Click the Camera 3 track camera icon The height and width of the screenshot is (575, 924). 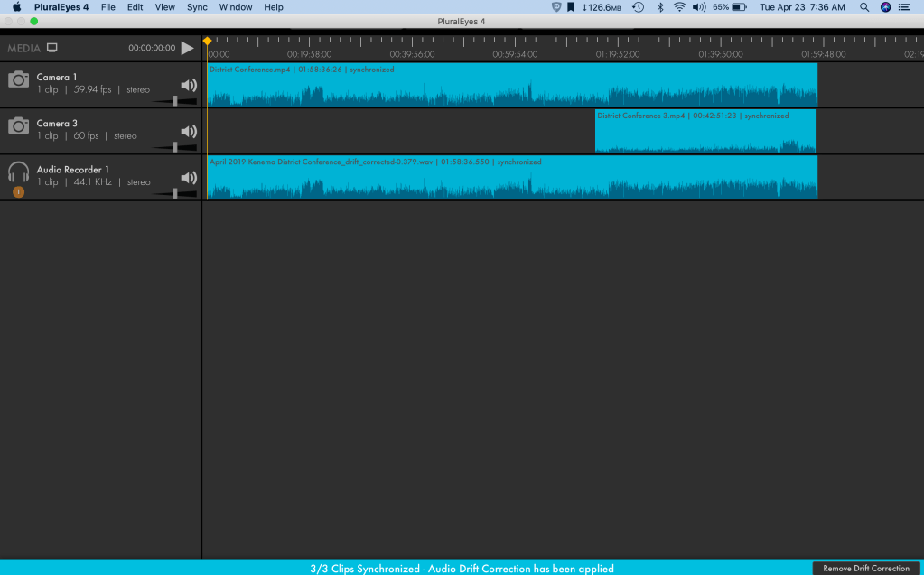[18, 126]
